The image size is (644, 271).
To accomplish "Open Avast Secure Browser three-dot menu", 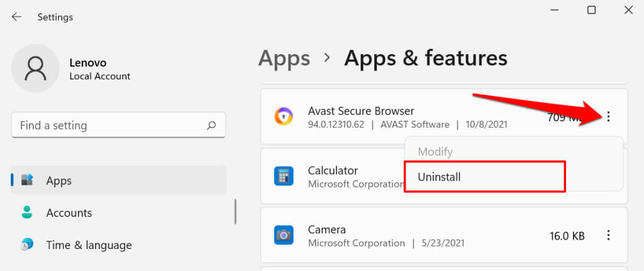I will coord(608,116).
